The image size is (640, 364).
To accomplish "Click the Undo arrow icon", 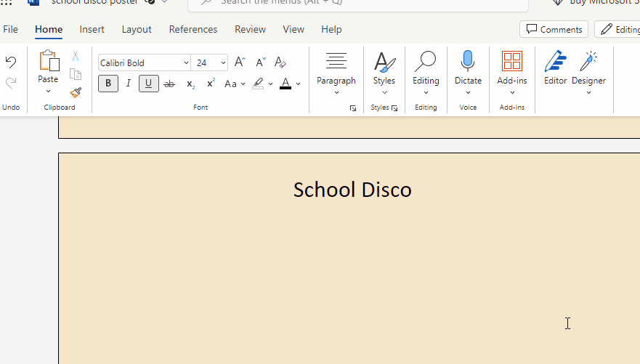I will tap(11, 62).
